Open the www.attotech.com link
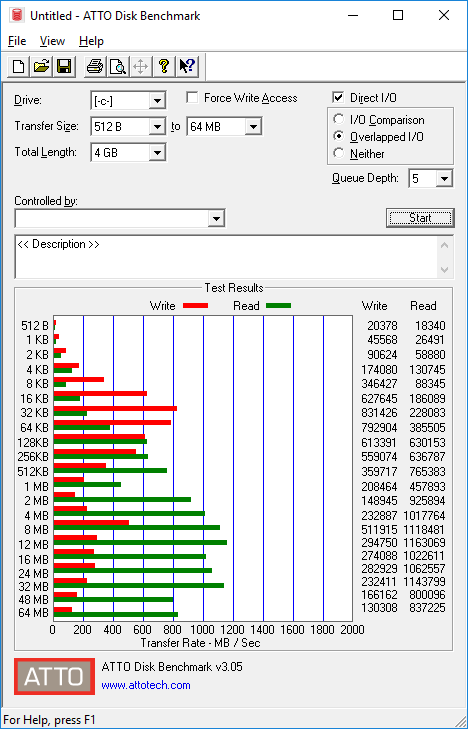The width and height of the screenshot is (468, 729). tap(146, 685)
